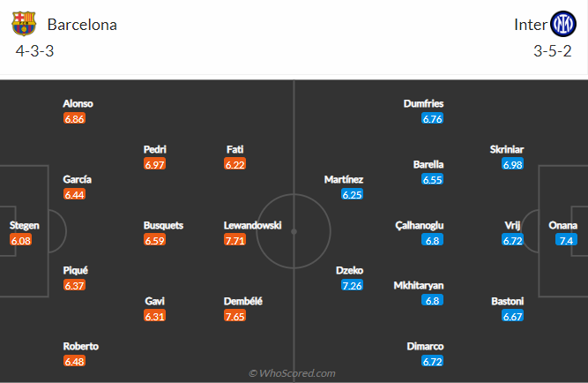Click Martínez's 6.25 rating badge
Screen dimensions: 588x383
tap(352, 194)
